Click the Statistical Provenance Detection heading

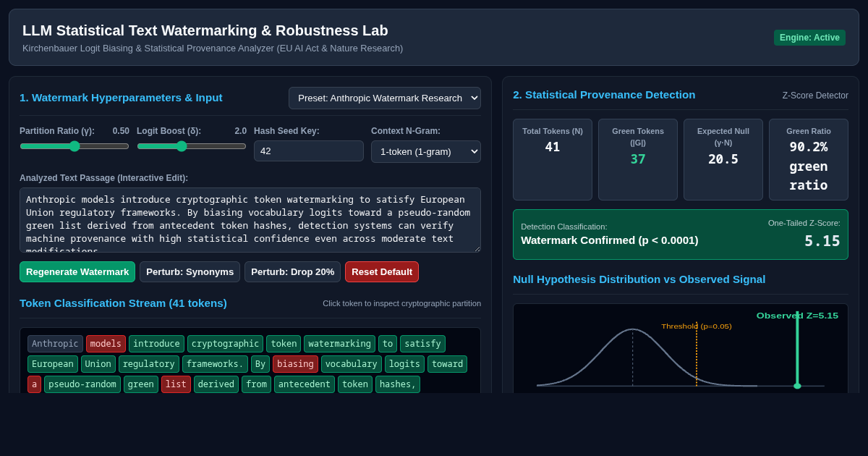(x=604, y=94)
